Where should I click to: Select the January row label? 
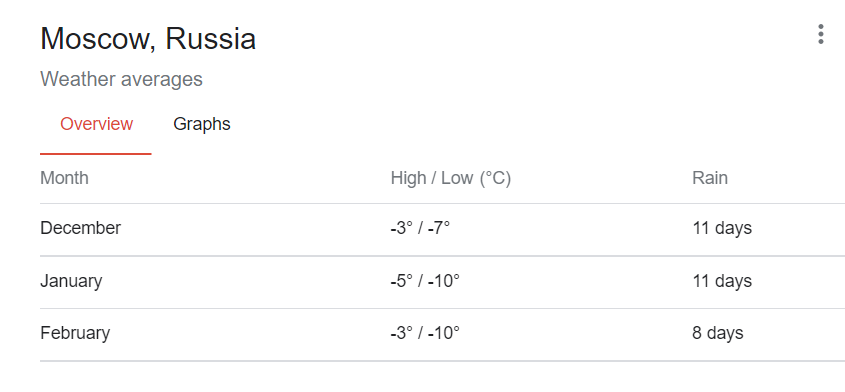coord(71,281)
